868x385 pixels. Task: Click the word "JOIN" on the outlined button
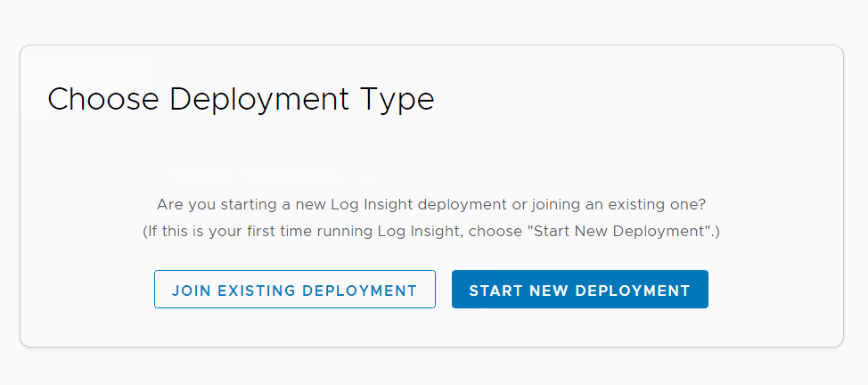192,291
